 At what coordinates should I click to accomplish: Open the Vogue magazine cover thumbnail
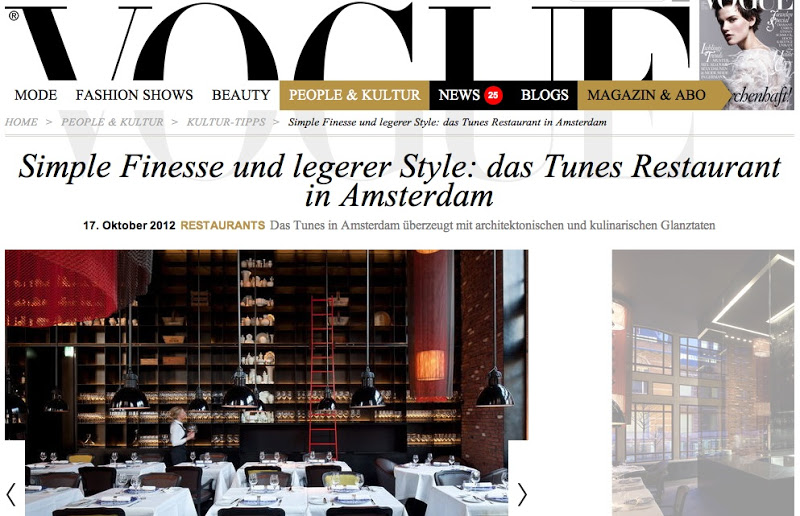[746, 55]
